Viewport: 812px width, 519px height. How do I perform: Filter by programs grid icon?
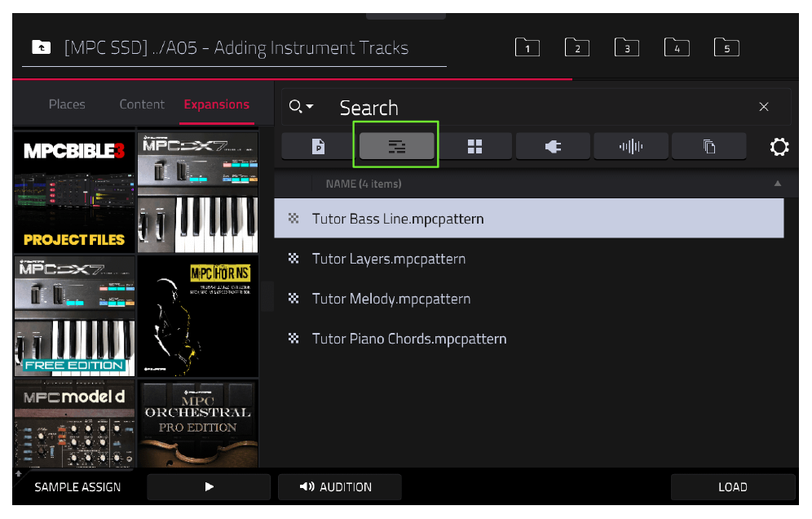tap(474, 146)
